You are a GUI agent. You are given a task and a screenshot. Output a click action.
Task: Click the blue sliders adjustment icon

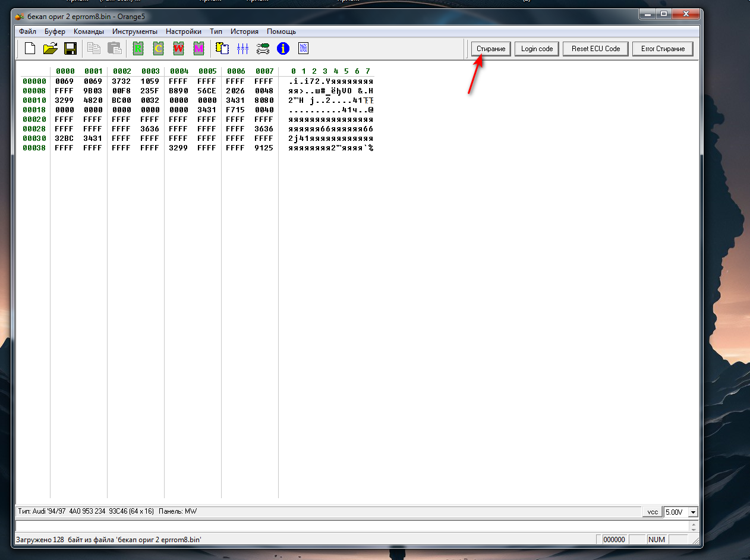(x=242, y=49)
